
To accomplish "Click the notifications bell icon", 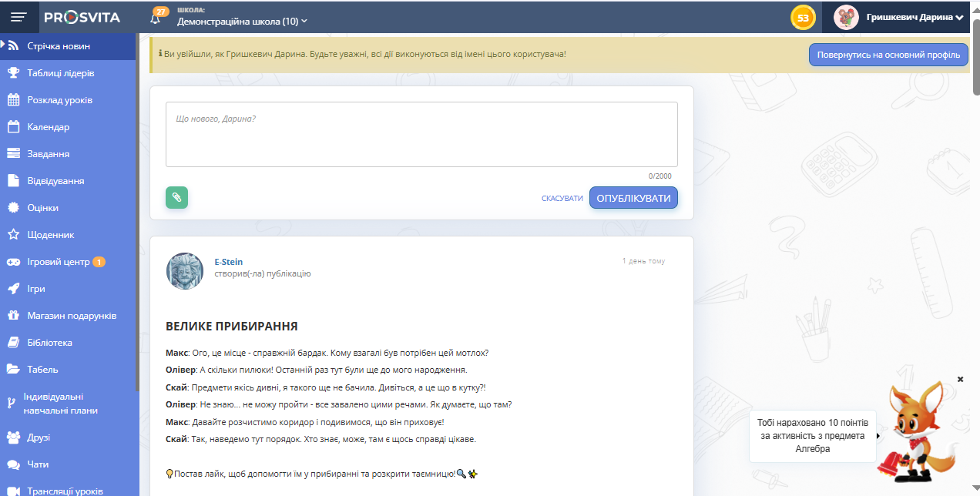I will coord(156,18).
